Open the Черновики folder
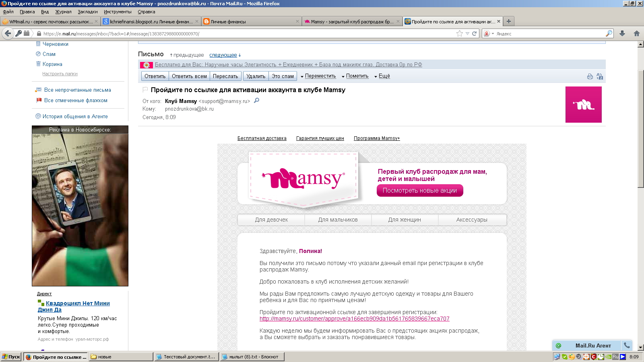Viewport: 644px width, 362px height. (56, 44)
